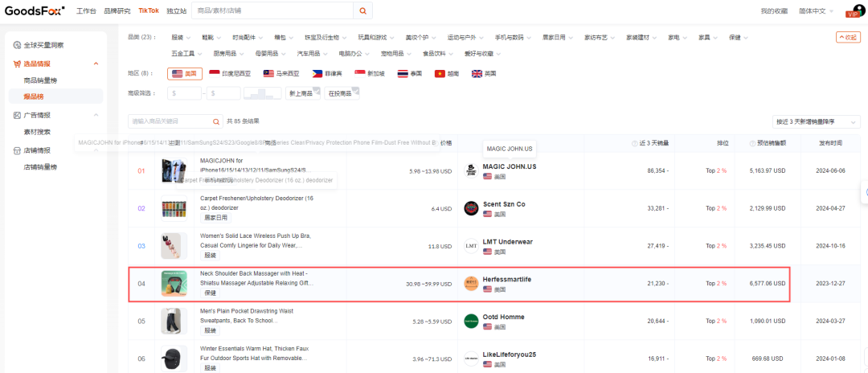Open the 简体中文 language dropdown
This screenshot has height=373, width=868.
(817, 10)
